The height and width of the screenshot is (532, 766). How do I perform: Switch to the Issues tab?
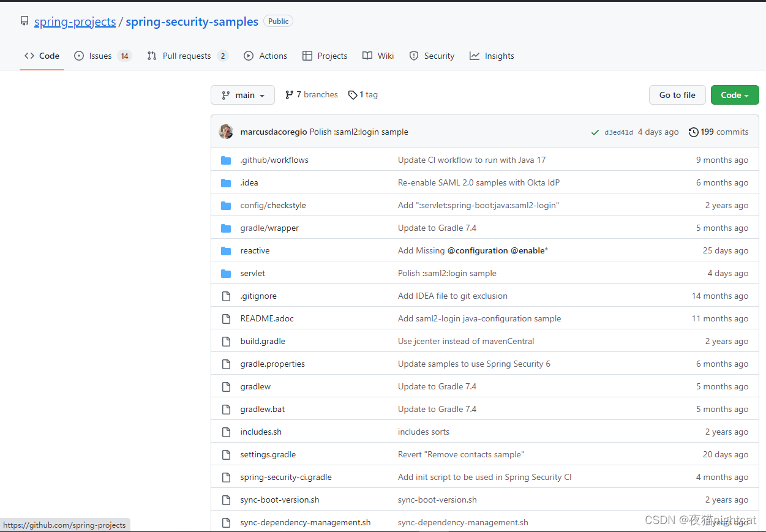click(x=100, y=56)
